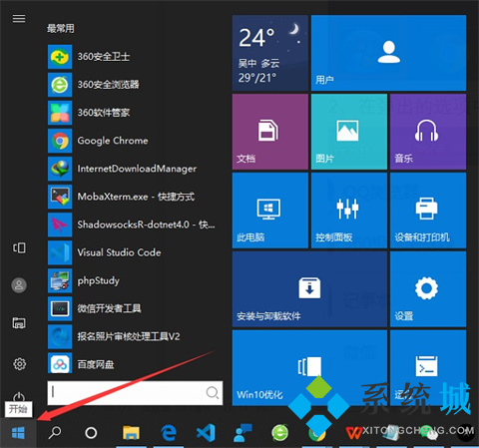The height and width of the screenshot is (448, 479).
Task: Launch MobaXterm.exe shortcut
Action: tap(133, 197)
